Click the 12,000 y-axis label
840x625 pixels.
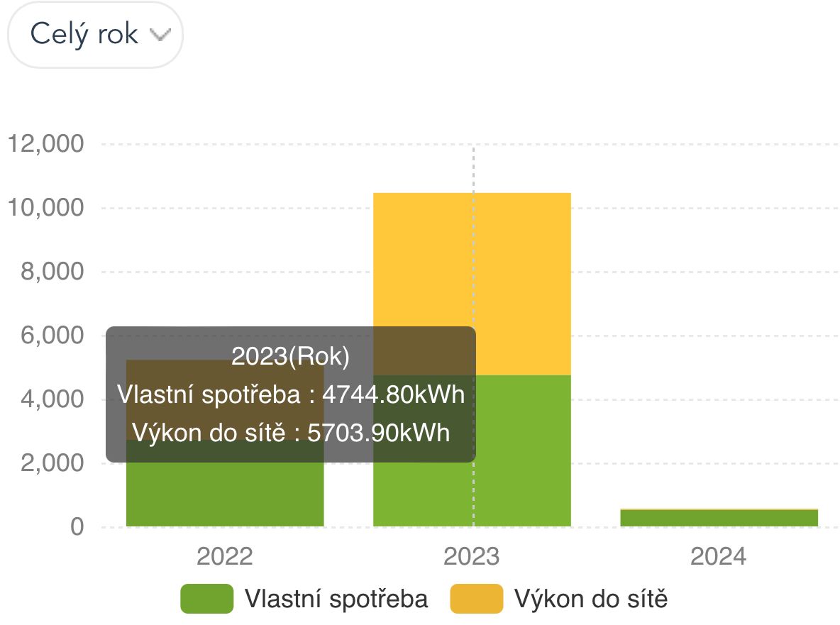coord(45,144)
